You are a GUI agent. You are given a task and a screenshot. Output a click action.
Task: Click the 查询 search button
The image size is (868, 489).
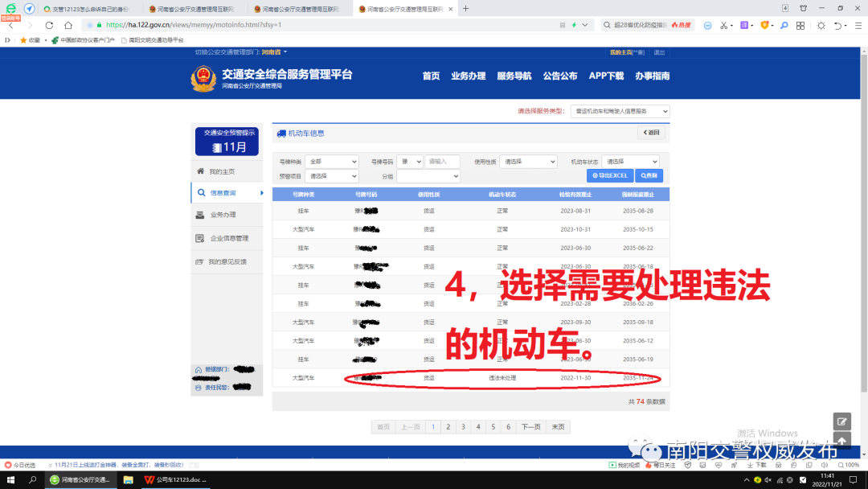[x=649, y=175]
